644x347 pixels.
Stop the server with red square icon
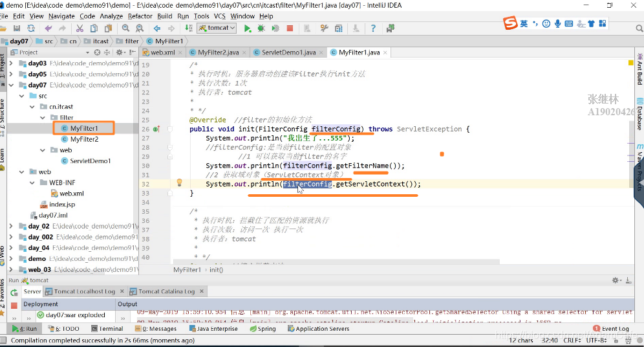point(290,28)
